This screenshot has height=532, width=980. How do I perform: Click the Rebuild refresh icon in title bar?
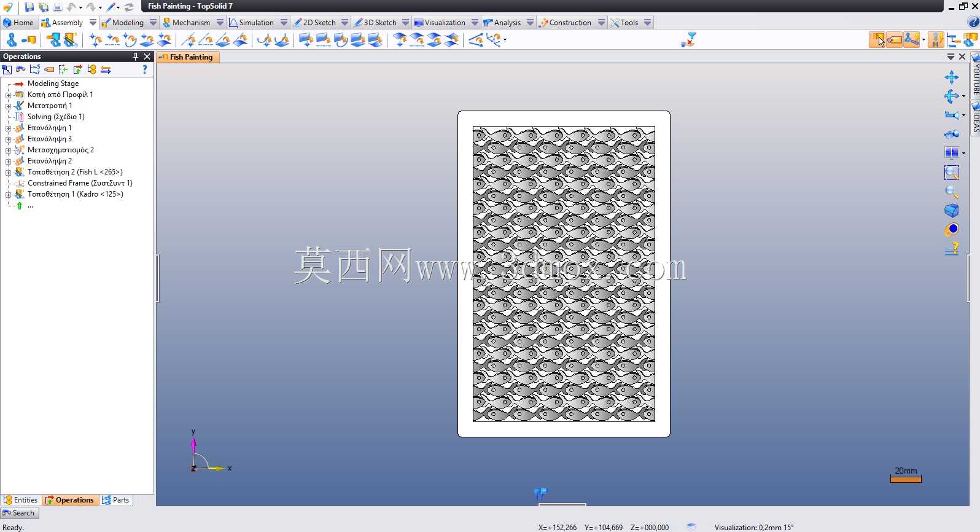point(129,7)
